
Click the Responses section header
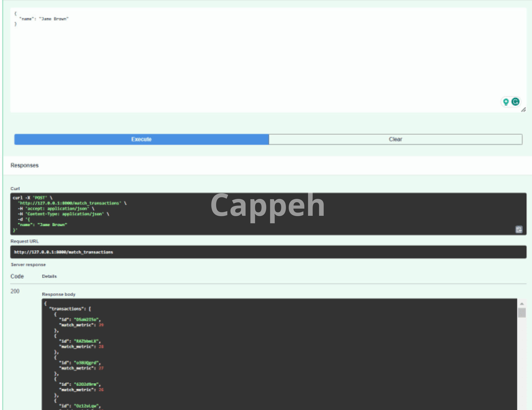pos(25,165)
